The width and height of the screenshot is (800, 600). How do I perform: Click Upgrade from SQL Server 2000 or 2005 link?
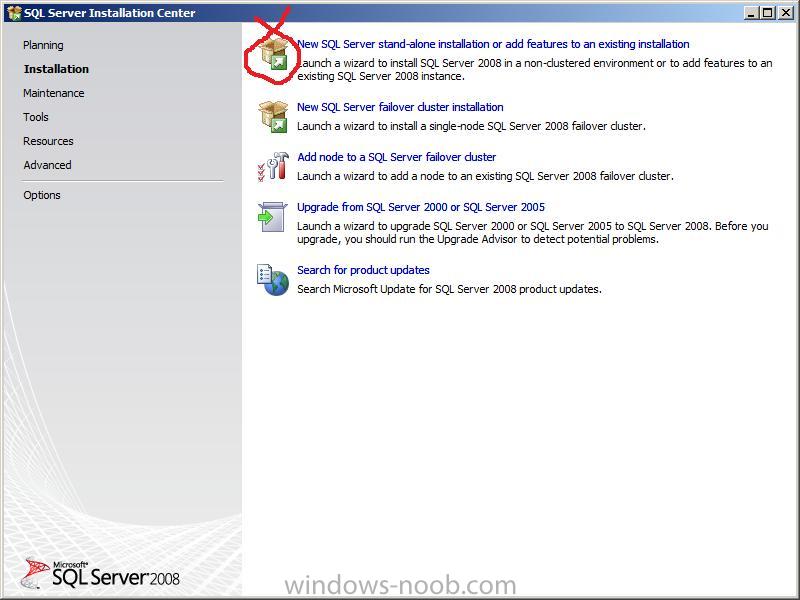pyautogui.click(x=421, y=207)
